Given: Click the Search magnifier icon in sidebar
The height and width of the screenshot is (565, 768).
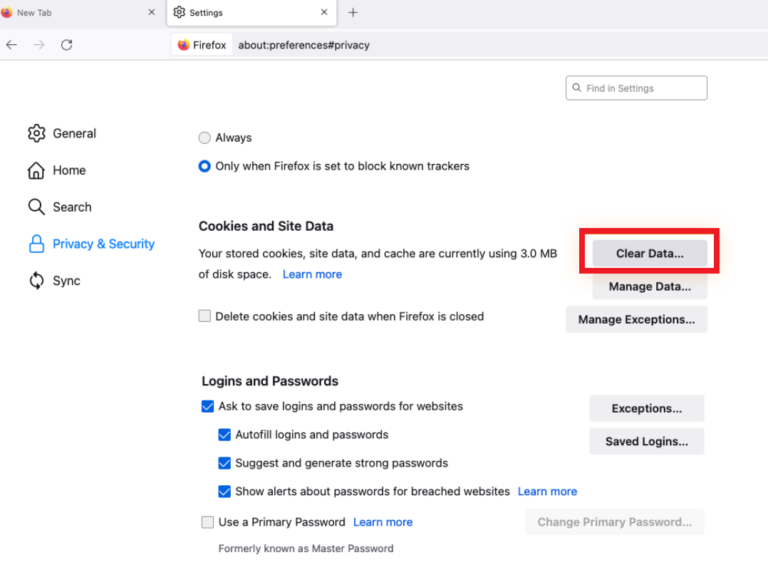Looking at the screenshot, I should click(37, 207).
